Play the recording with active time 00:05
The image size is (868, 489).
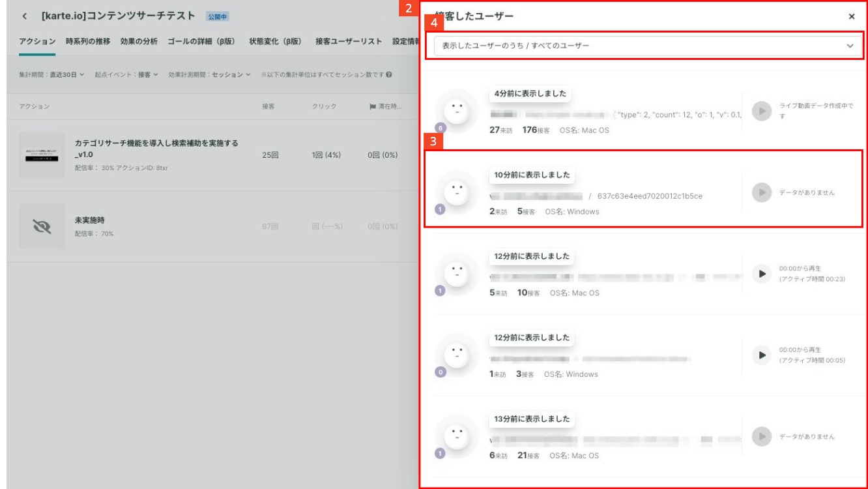(760, 355)
